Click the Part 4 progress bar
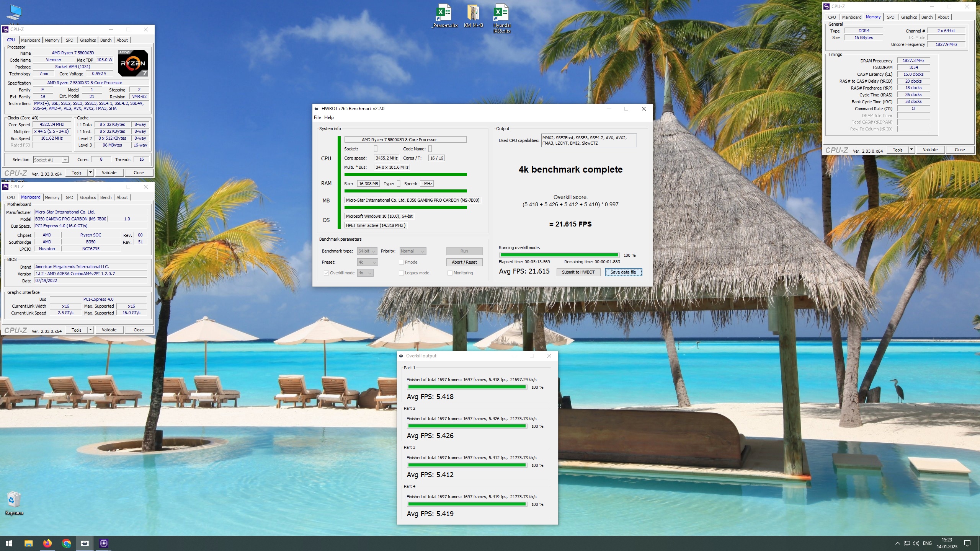Viewport: 980px width, 551px height. coord(467,504)
